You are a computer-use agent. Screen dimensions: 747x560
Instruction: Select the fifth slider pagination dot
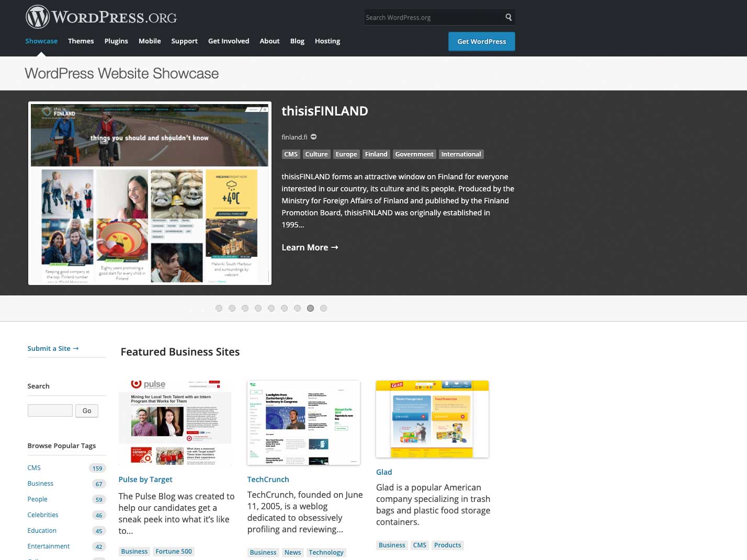point(271,308)
